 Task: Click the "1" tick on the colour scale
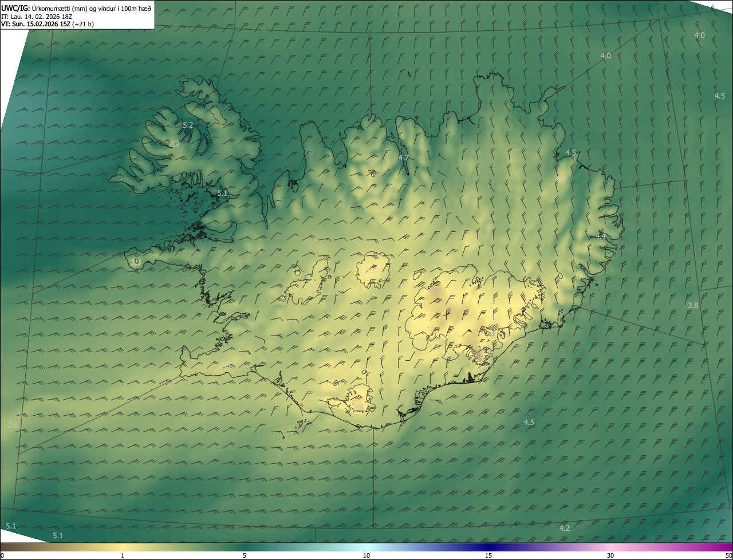[123, 556]
